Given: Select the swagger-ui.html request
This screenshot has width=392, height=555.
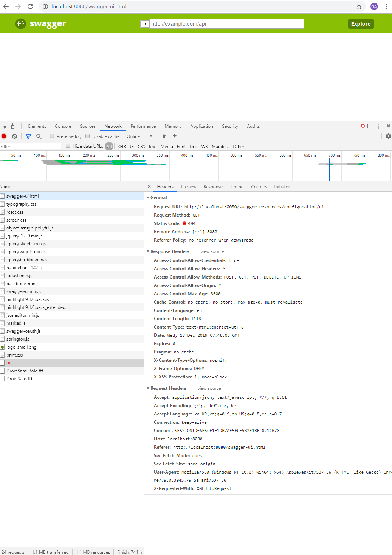Looking at the screenshot, I should pos(72,196).
